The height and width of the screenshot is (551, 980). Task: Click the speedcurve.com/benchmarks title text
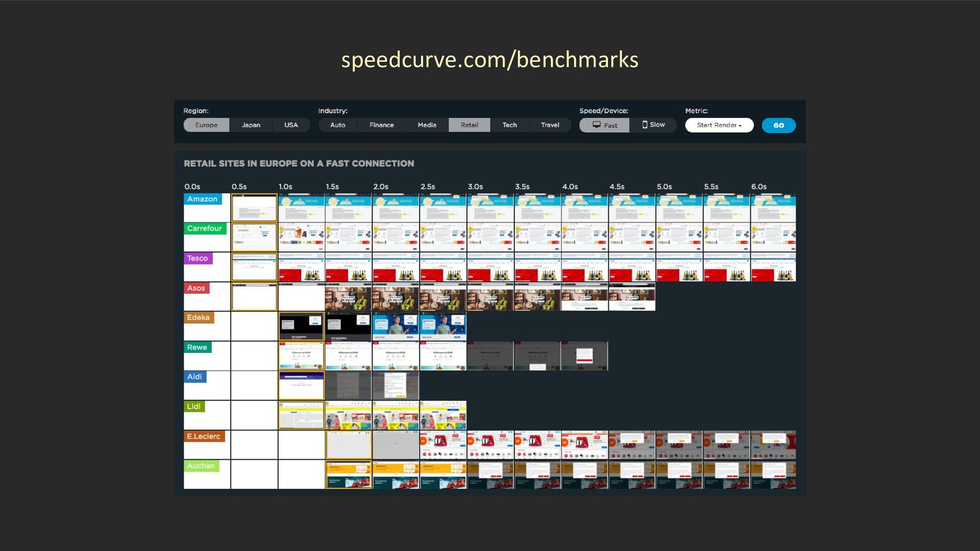point(490,60)
